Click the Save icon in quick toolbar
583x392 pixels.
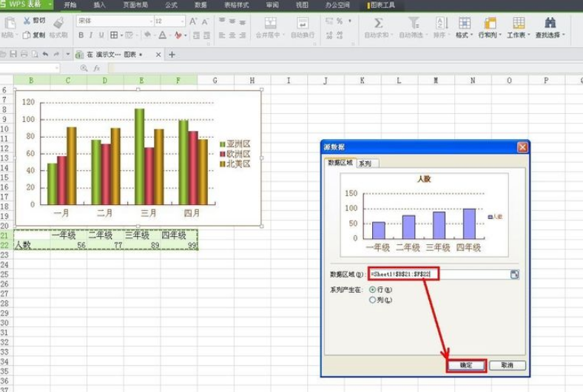click(13, 54)
